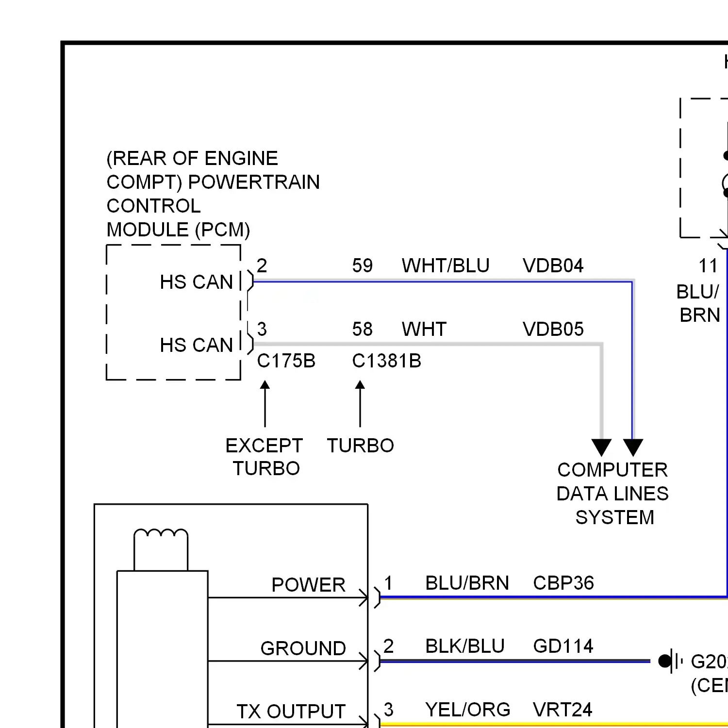Click the POWERTRAIN CONTROL MODULE (PCM) title text
The height and width of the screenshot is (728, 728).
pos(213,194)
